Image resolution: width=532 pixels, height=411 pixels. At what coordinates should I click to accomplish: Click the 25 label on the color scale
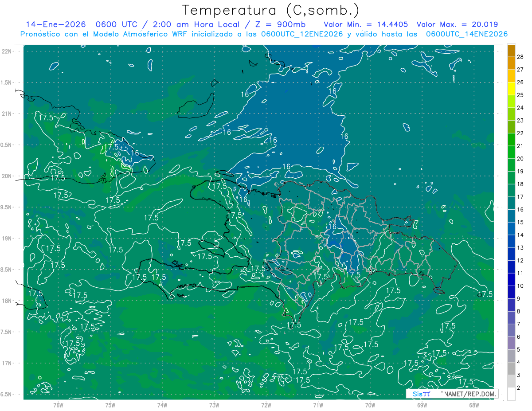520,95
